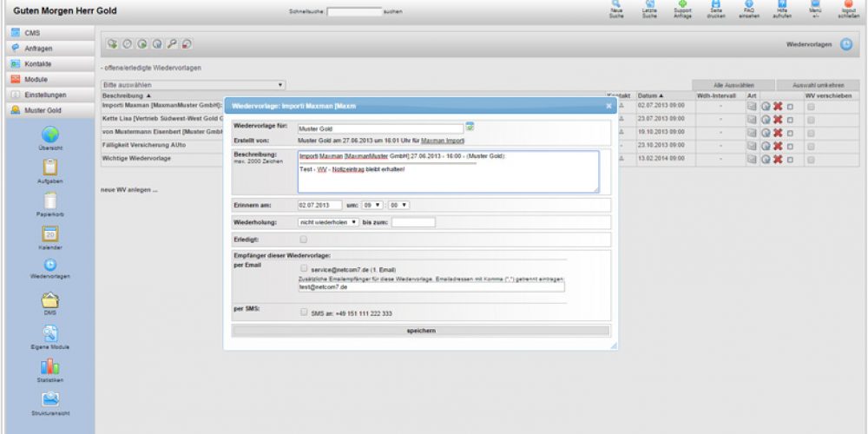Click the Papierkorb trash icon
Image resolution: width=868 pixels, height=434 pixels.
pyautogui.click(x=49, y=201)
